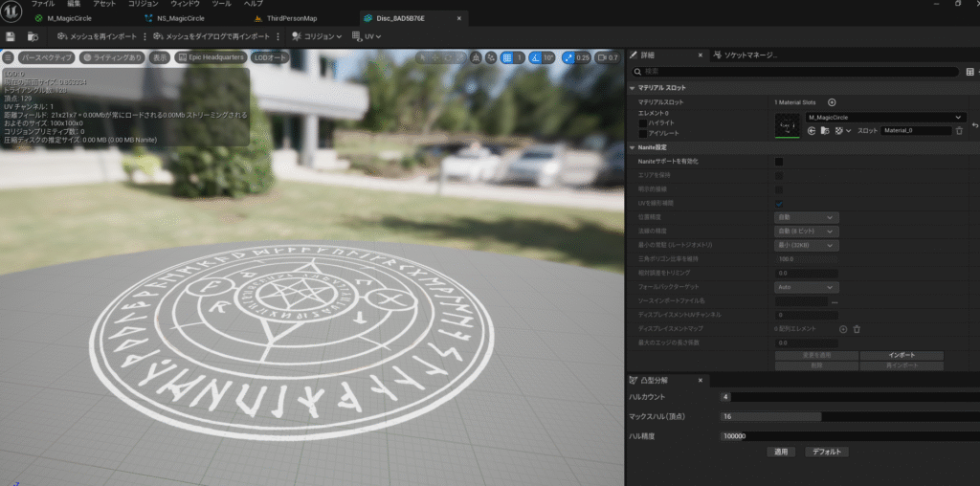Close the Disc_8AD5B76E tab
Viewport: 980px width, 486px height.
[458, 19]
